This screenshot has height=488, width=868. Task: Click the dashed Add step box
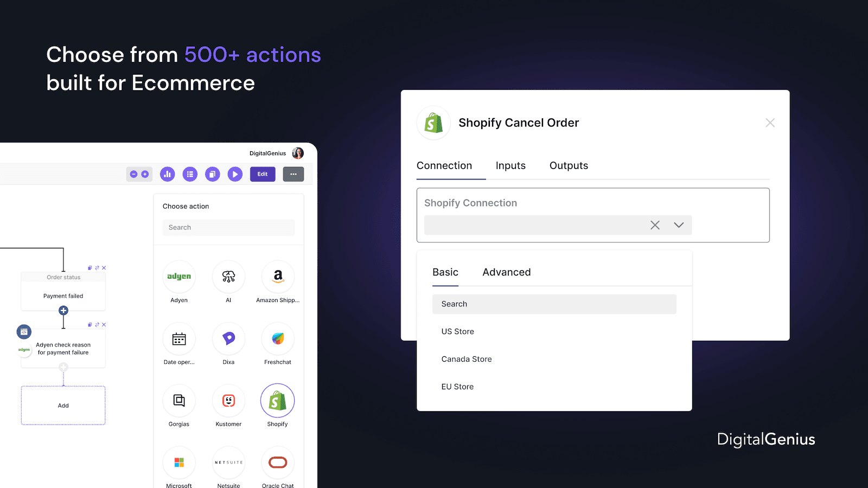pyautogui.click(x=63, y=406)
